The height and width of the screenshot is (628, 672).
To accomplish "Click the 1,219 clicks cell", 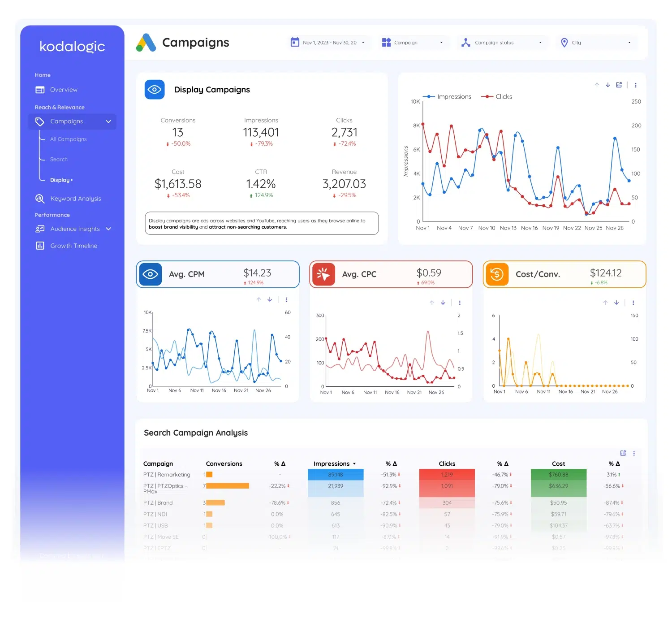I will tap(447, 475).
